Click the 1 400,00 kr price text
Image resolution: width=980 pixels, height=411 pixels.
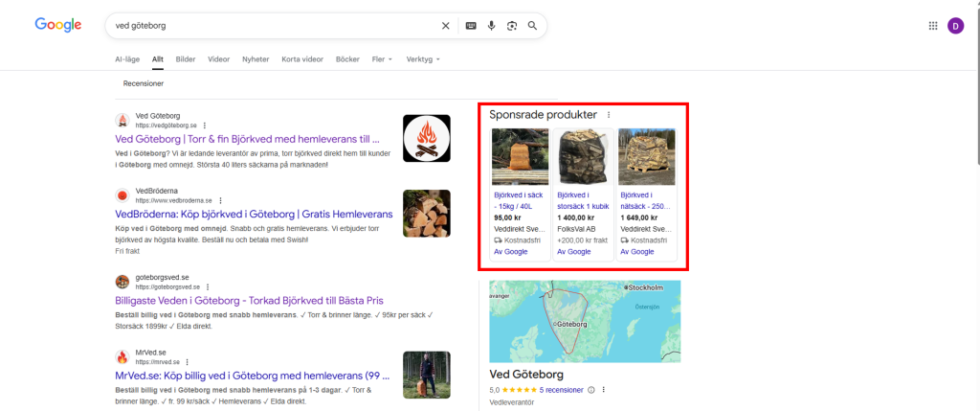pos(575,217)
